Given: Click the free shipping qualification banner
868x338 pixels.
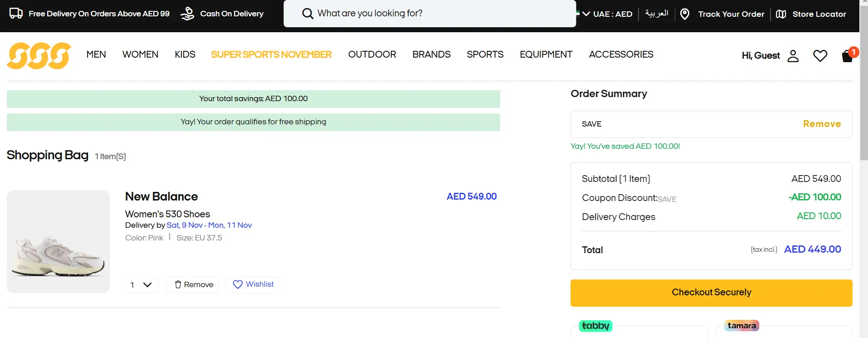Looking at the screenshot, I should 253,122.
